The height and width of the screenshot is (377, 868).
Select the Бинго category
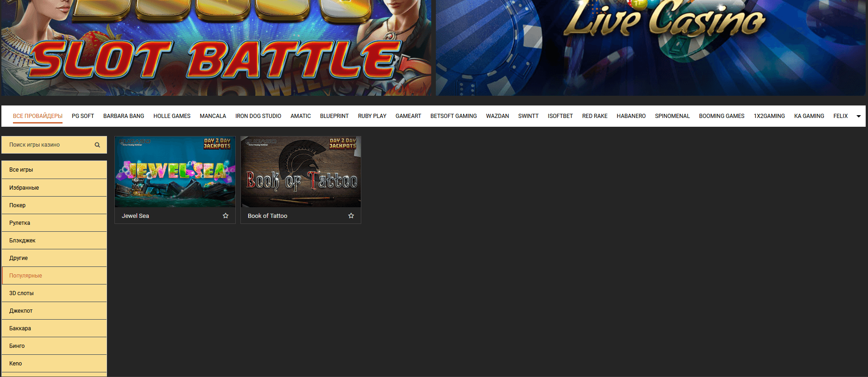pos(54,346)
